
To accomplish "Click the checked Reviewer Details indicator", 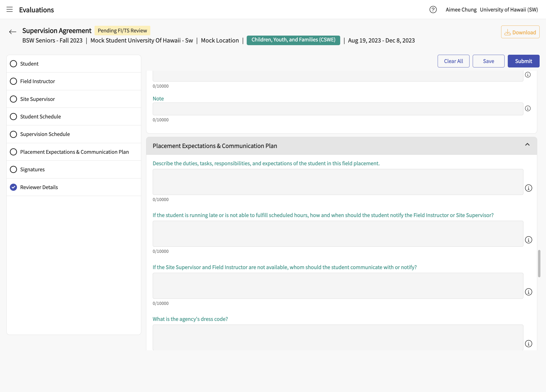I will (13, 187).
